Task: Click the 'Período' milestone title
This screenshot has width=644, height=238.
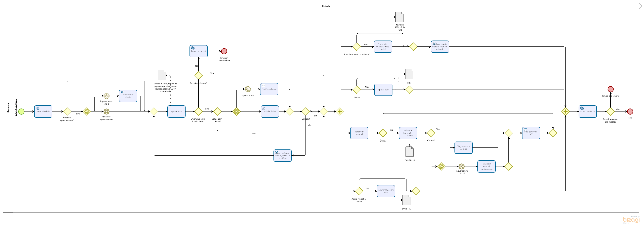Action: coord(326,6)
